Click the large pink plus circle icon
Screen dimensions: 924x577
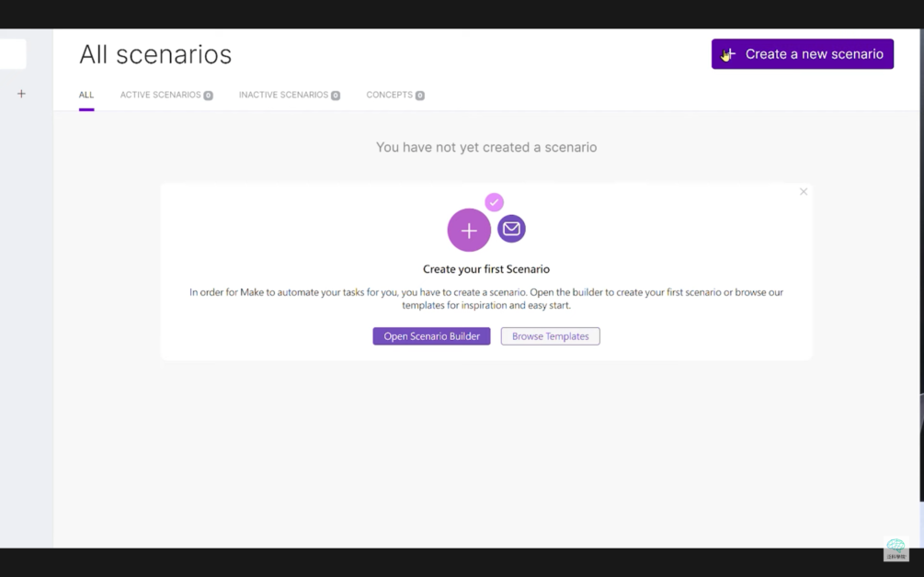[469, 230]
